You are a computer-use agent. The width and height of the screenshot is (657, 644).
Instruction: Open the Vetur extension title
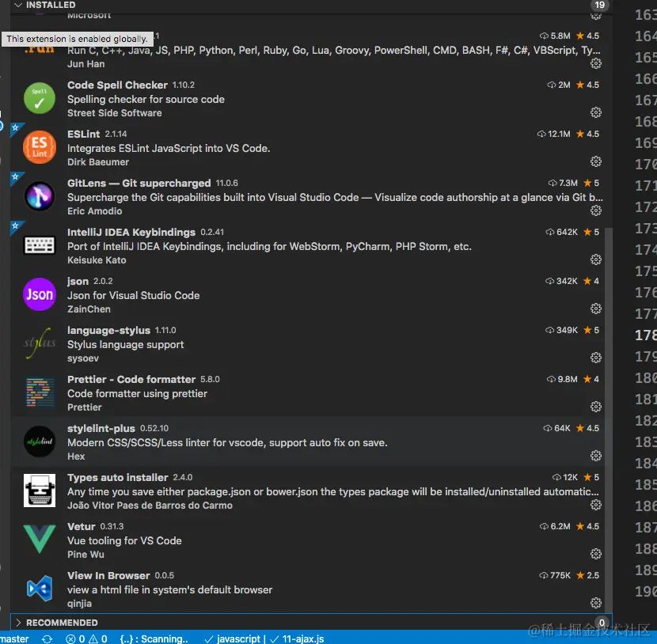click(x=82, y=526)
